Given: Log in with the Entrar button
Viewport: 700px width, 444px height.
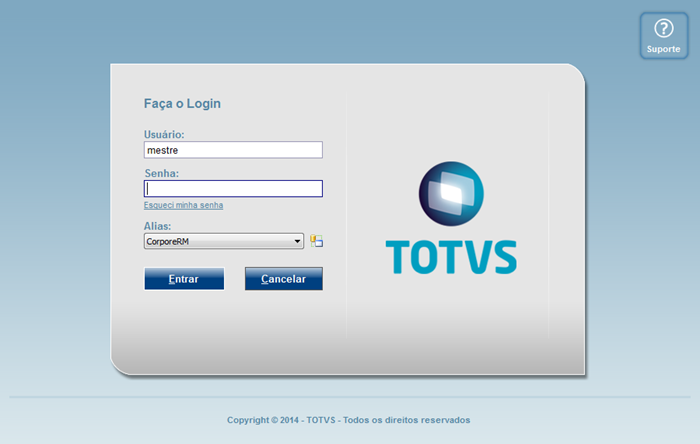Looking at the screenshot, I should click(x=184, y=279).
